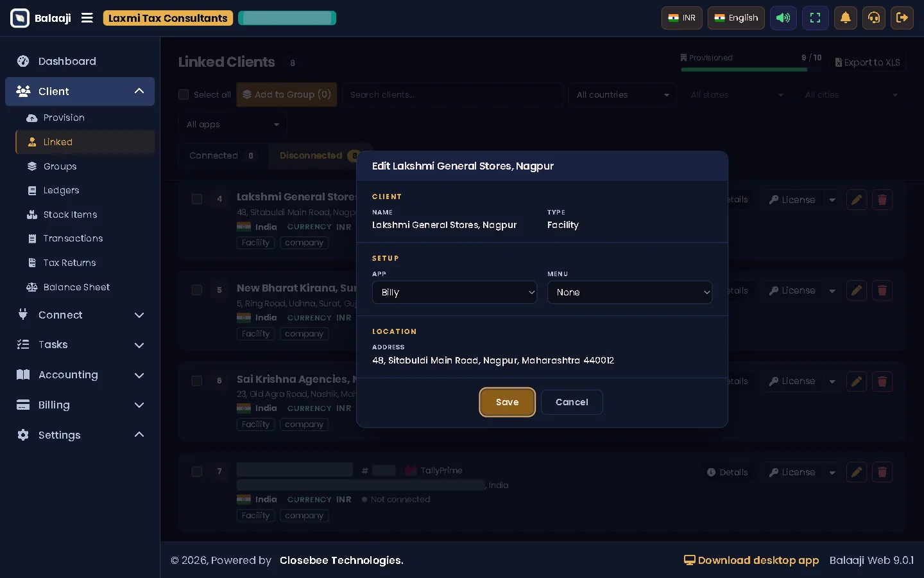The width and height of the screenshot is (924, 578).
Task: Check the box for row 4 Lakshmi General Stores
Action: pos(197,199)
